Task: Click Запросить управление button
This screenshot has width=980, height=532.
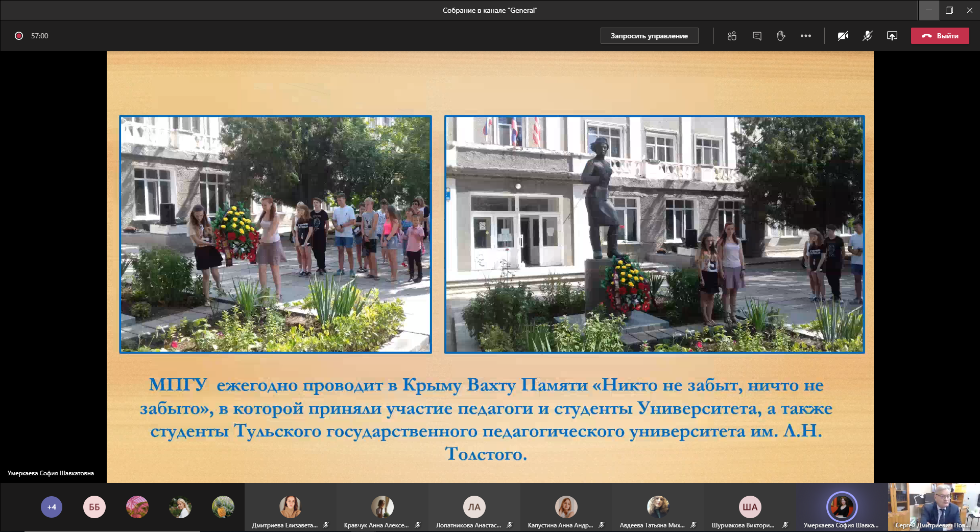Action: [x=649, y=36]
